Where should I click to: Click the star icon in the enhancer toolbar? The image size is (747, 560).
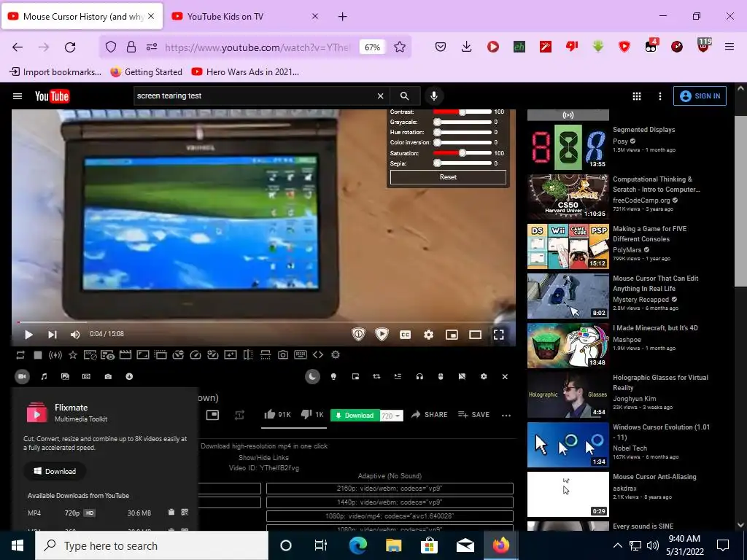pos(73,355)
